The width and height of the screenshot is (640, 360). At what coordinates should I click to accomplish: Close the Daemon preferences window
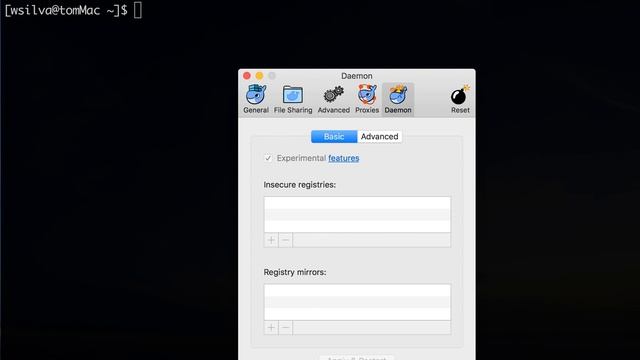247,76
